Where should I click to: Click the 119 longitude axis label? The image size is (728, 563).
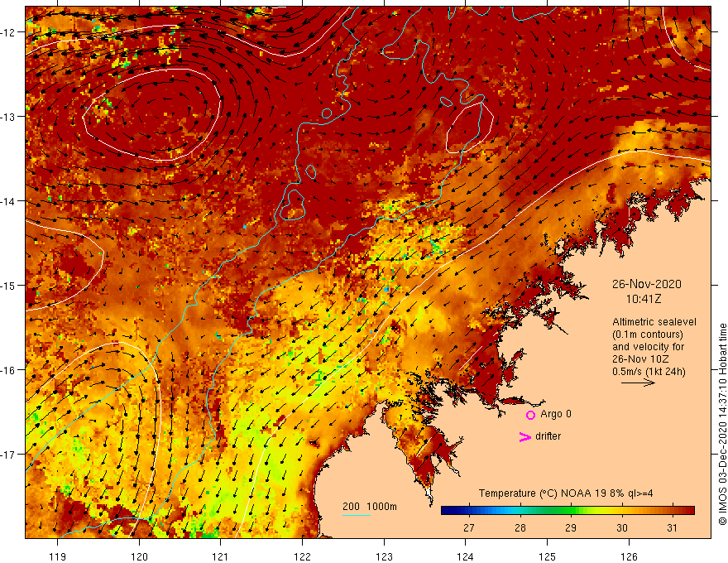coord(58,556)
